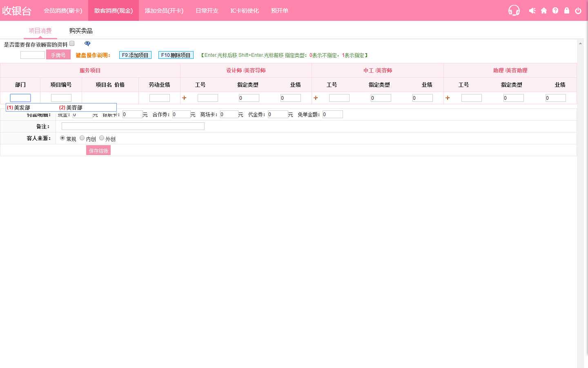Click the customer service headset icon
Image resolution: width=588 pixels, height=368 pixels.
pyautogui.click(x=514, y=11)
